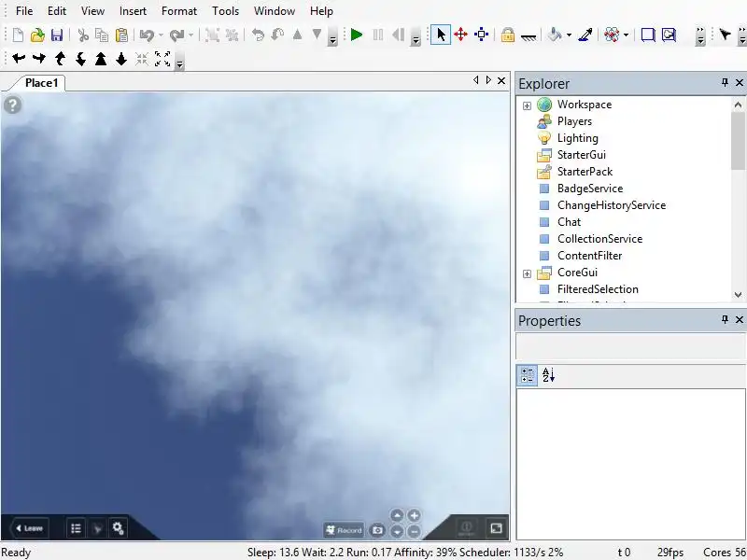Click the camera pan right arrow
Viewport: 747px width, 560px height.
pyautogui.click(x=39, y=59)
